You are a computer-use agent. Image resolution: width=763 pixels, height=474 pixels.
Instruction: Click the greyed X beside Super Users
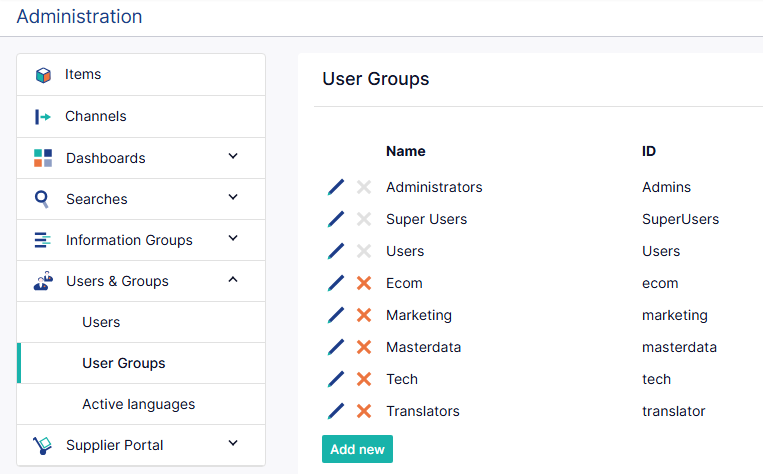click(364, 219)
